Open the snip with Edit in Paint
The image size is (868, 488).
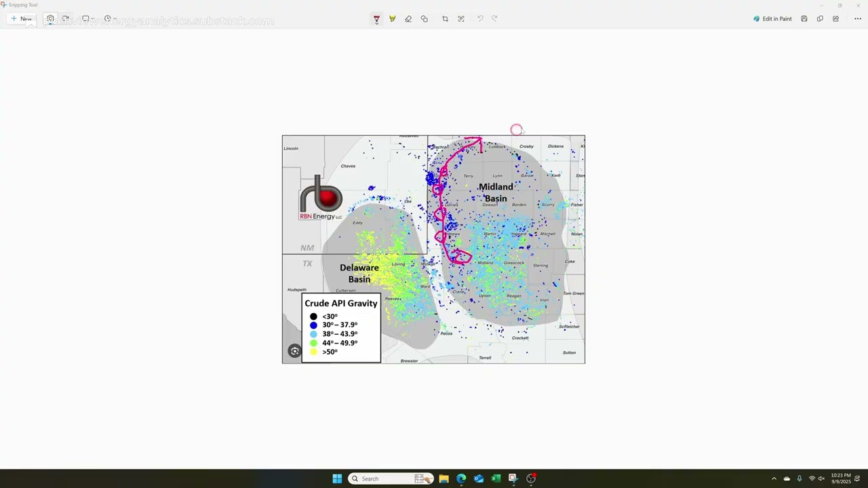(x=772, y=19)
